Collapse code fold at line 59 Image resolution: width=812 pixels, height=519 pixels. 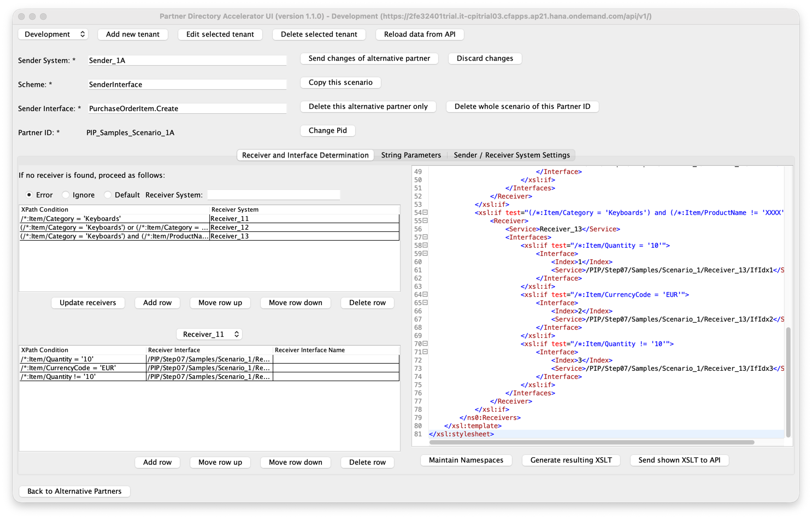pos(425,254)
